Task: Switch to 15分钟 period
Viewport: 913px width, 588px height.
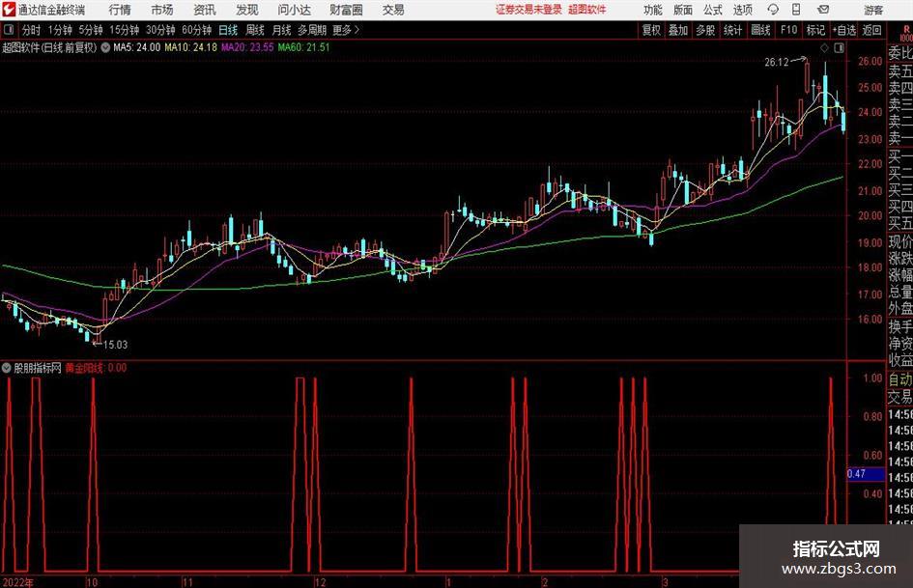Action: pos(125,30)
